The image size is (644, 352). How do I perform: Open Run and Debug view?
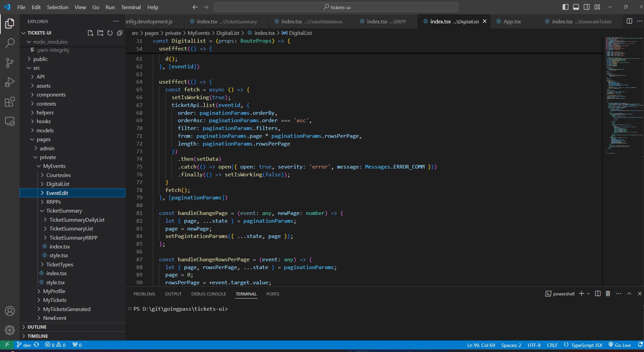click(10, 82)
